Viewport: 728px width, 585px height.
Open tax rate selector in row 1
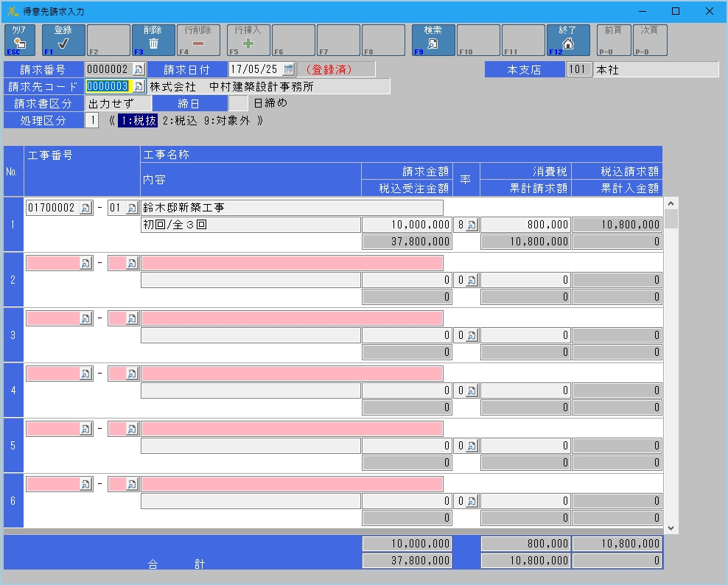[x=472, y=225]
